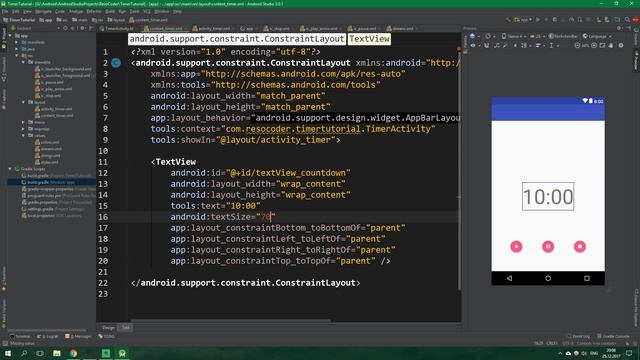Click Zoom to Fit Screen icon in Preview
Screen dimensions: 640x360
pos(602,46)
